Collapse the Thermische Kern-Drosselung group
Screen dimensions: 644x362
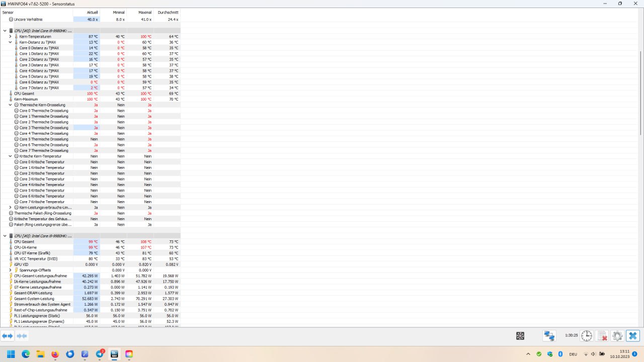10,105
